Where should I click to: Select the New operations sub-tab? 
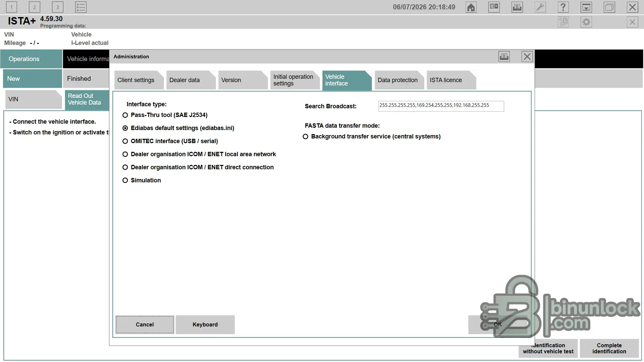point(33,79)
